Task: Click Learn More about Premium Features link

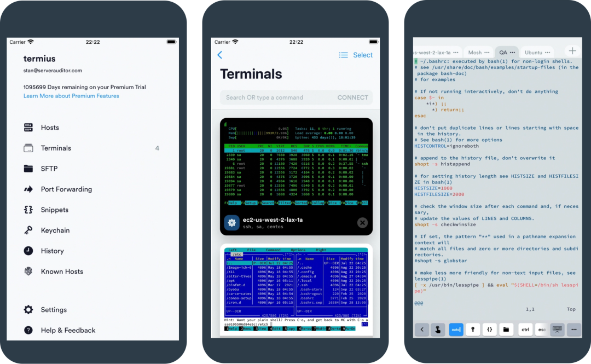Action: [x=71, y=96]
